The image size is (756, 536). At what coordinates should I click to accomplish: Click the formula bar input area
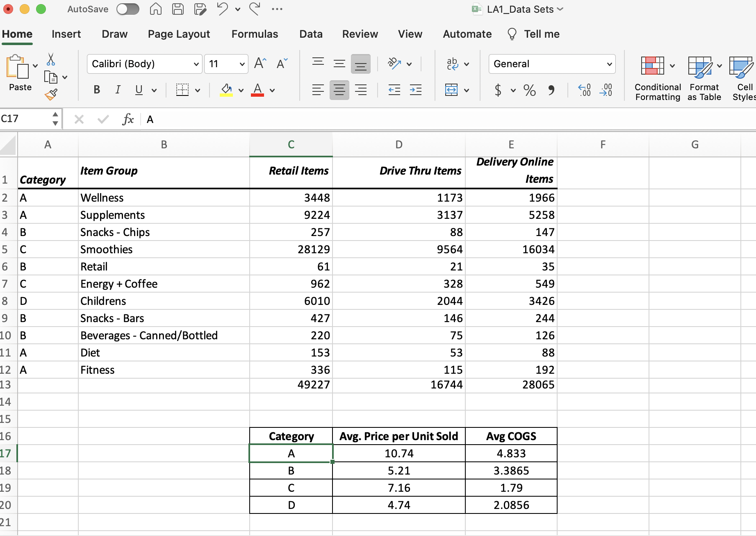click(287, 119)
